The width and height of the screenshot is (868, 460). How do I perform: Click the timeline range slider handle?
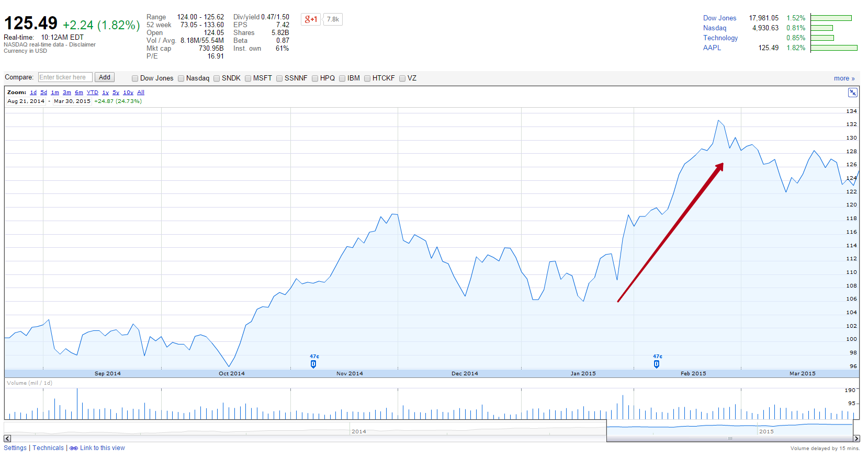pyautogui.click(x=730, y=439)
